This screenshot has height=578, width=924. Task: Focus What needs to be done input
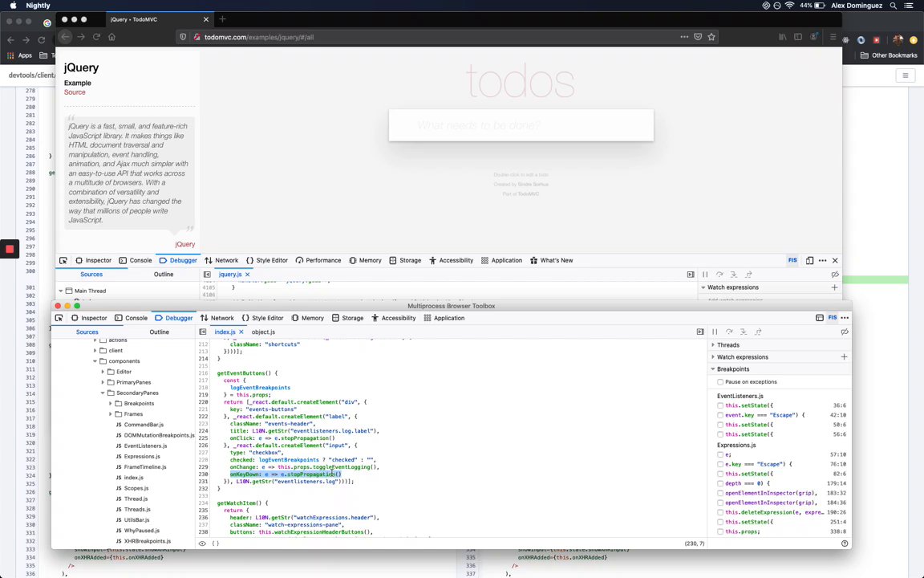pyautogui.click(x=521, y=125)
